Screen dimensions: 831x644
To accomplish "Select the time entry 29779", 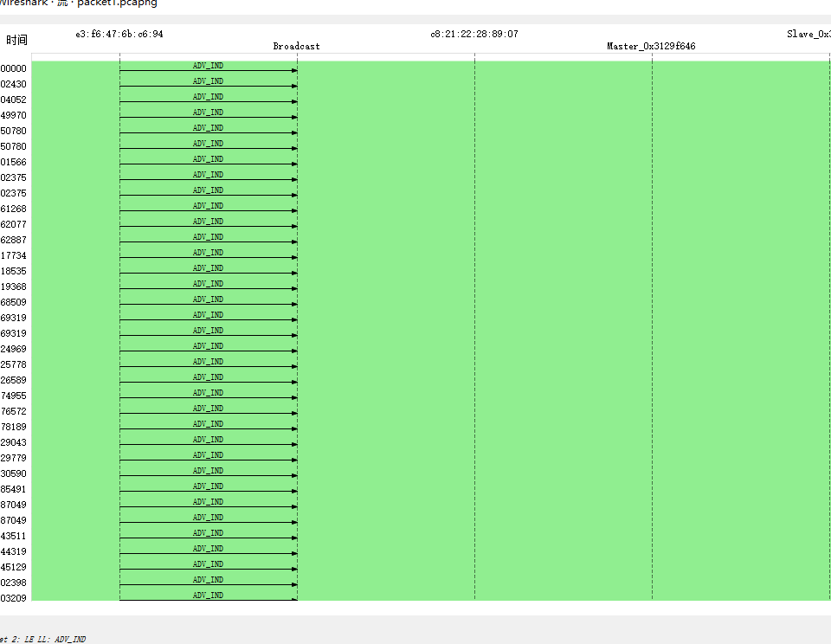I will tap(13, 458).
